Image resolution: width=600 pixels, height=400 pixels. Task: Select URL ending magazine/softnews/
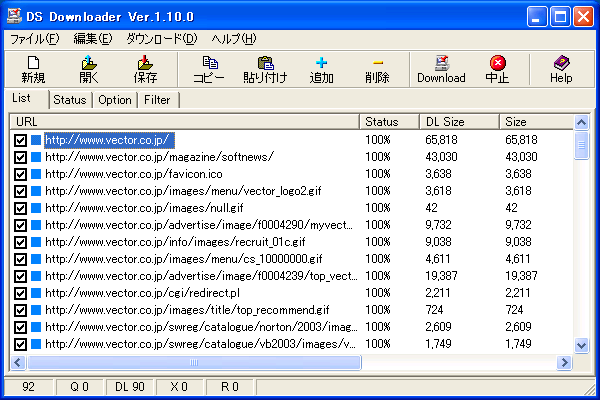coord(160,157)
